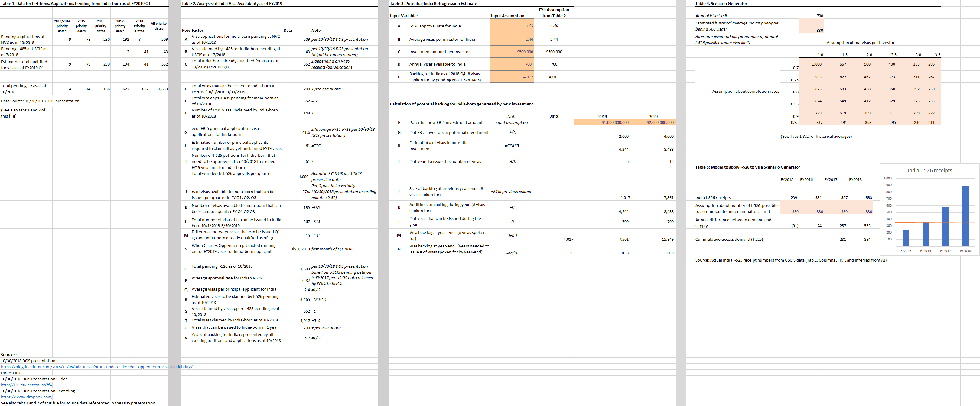Open the dropbox.com recording link
The width and height of the screenshot is (980, 406).
click(27, 397)
